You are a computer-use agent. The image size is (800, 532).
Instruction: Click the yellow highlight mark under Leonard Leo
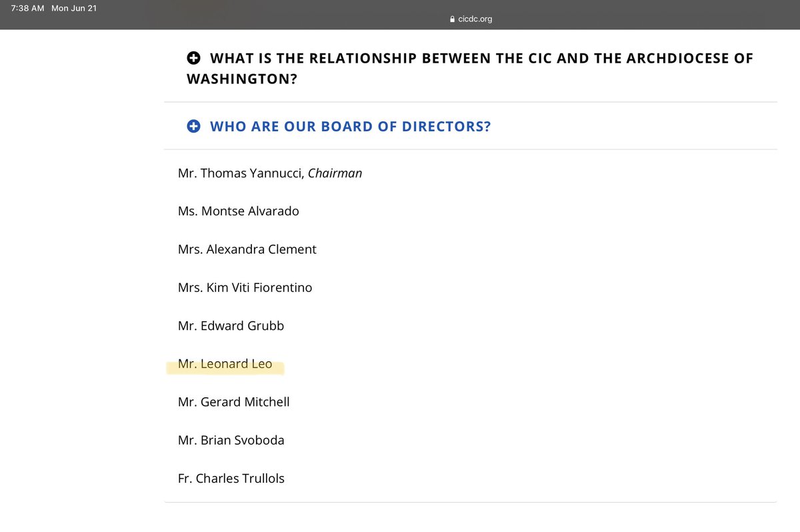coord(225,371)
